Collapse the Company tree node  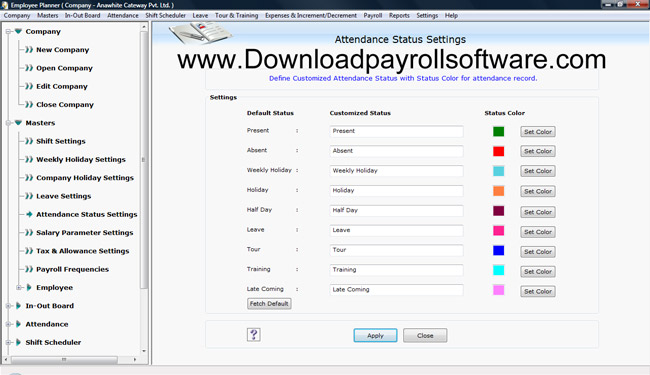[8, 31]
